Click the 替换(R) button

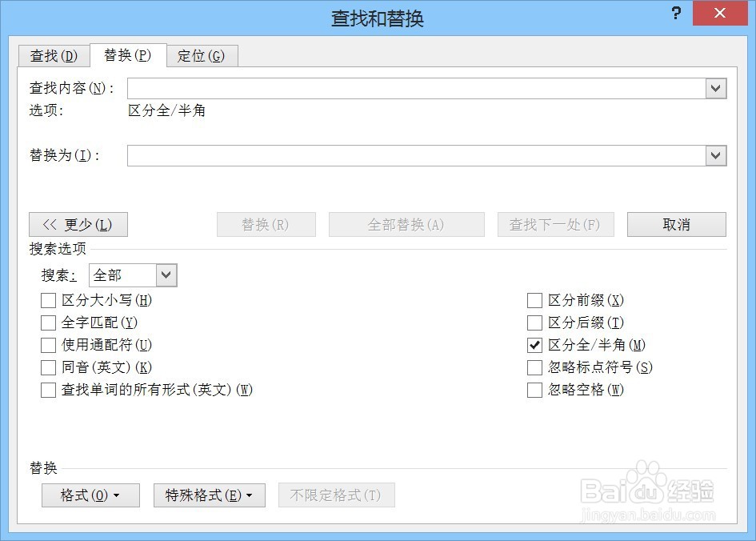(266, 225)
